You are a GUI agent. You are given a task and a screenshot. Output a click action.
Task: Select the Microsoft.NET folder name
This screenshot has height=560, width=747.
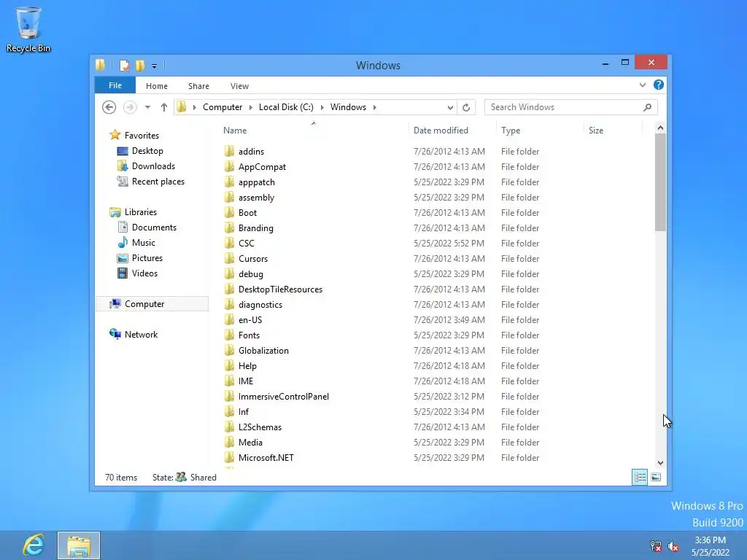(266, 458)
